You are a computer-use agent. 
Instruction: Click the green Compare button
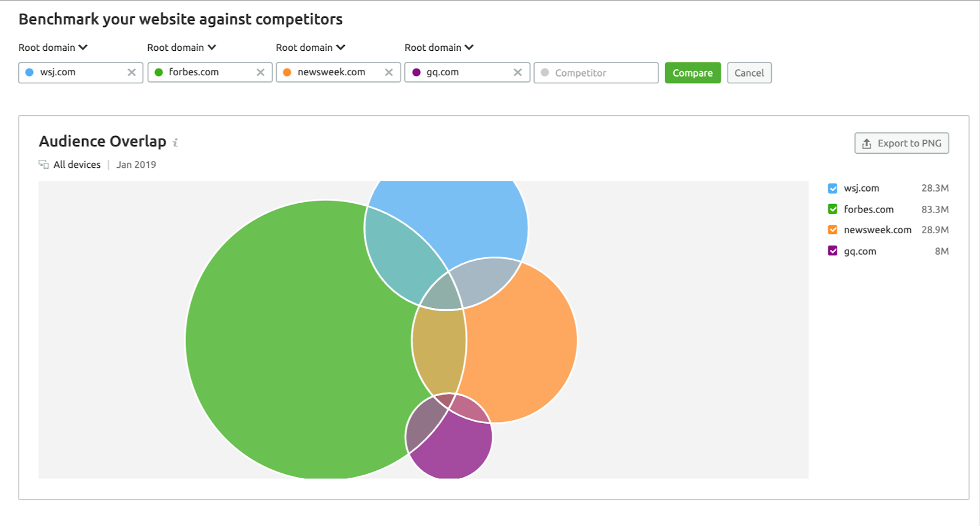coord(693,73)
